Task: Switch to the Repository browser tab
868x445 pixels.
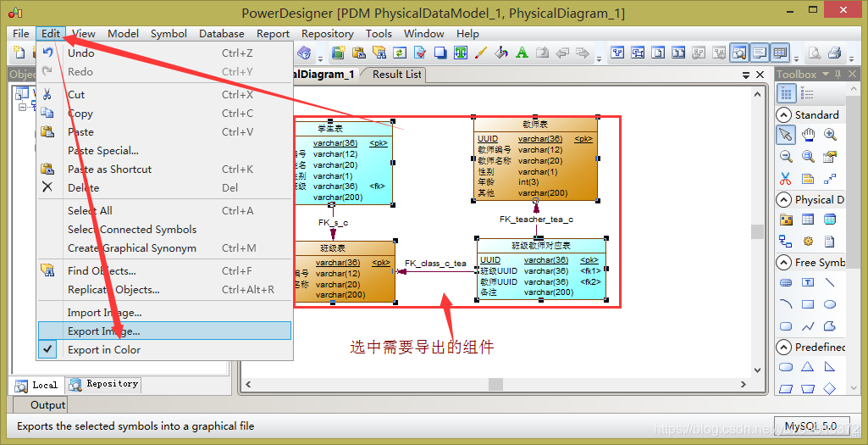Action: pyautogui.click(x=104, y=384)
